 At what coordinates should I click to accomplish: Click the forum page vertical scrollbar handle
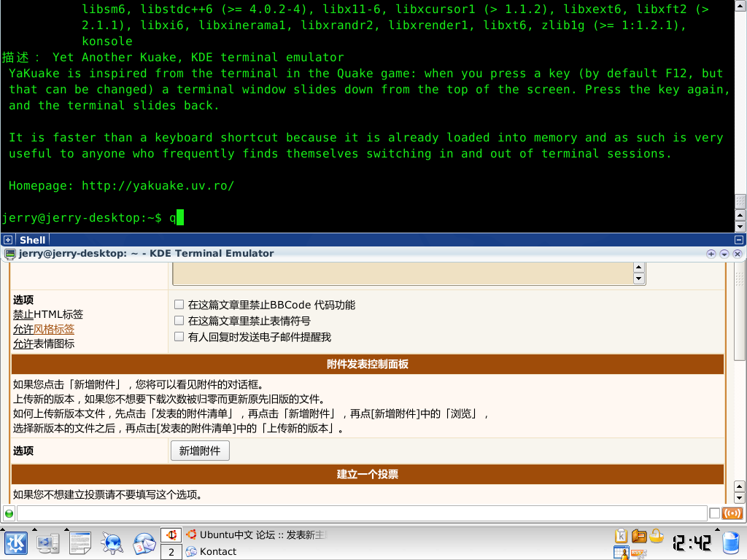(740, 311)
